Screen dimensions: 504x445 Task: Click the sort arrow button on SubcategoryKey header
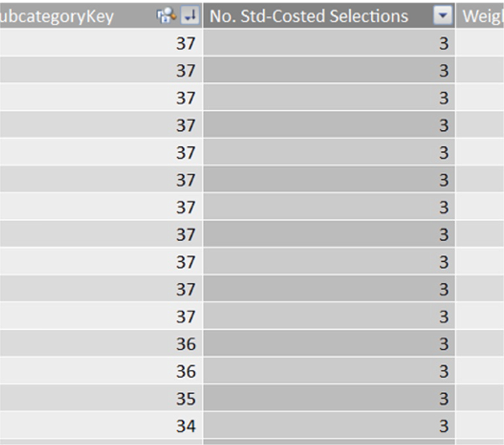tap(190, 16)
